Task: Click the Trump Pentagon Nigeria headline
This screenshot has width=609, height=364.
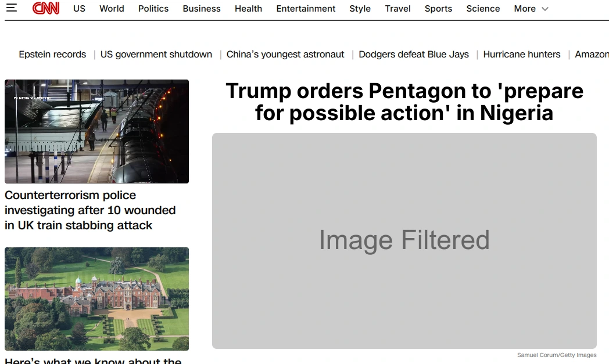Action: (404, 102)
